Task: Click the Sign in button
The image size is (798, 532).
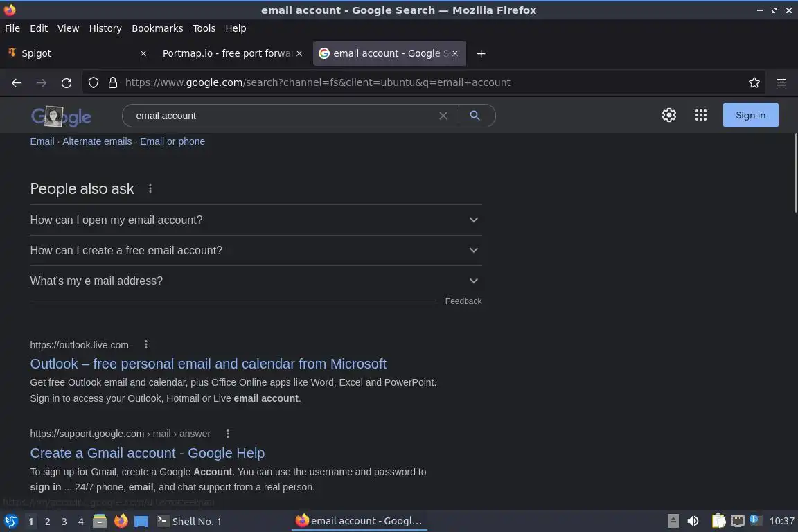Action: tap(751, 115)
